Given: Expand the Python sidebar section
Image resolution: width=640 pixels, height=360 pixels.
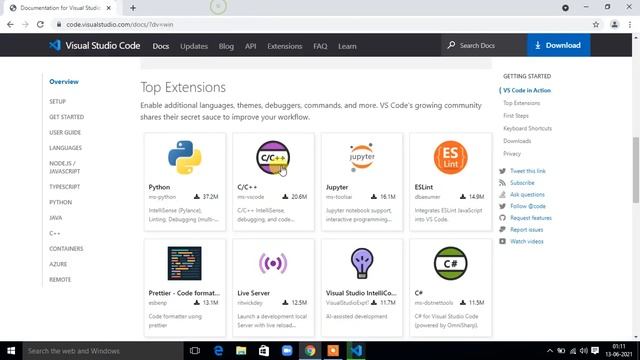Looking at the screenshot, I should coord(60,202).
